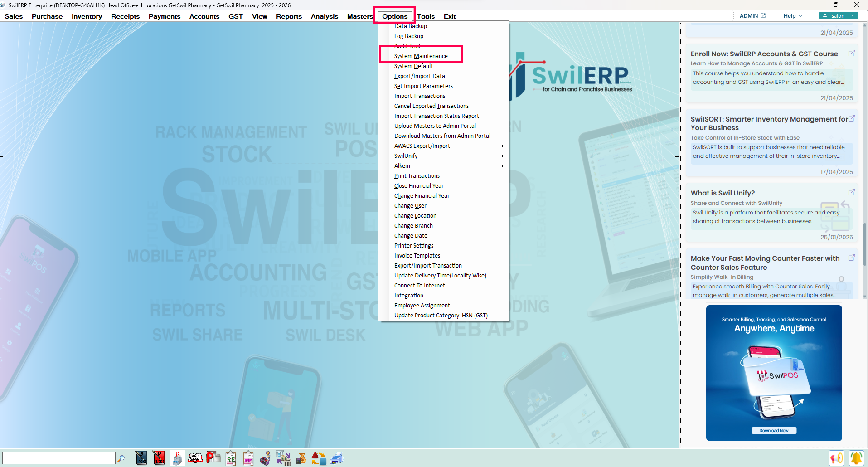868x467 pixels.
Task: Open external link icon on What is Swil Unify card
Action: 851,192
